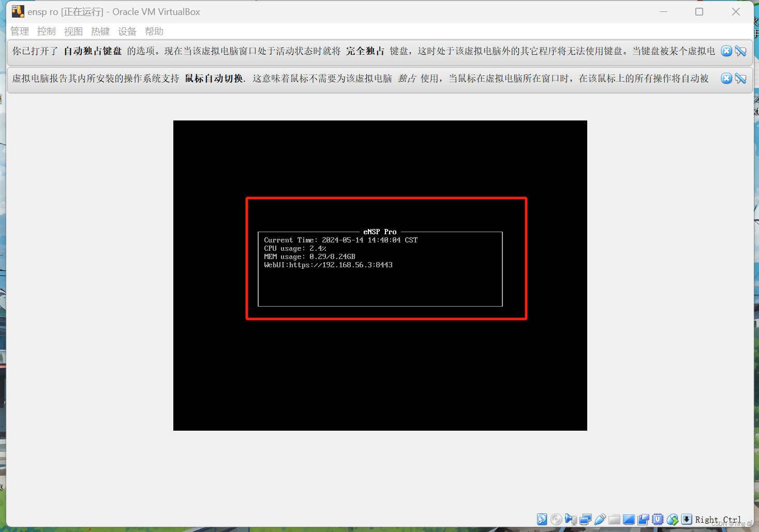Close the ensp ro VirtualBox window

click(736, 11)
